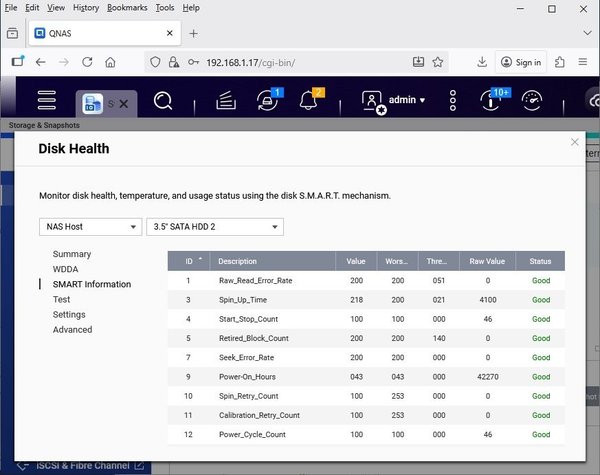Open the admin user menu

[x=394, y=101]
